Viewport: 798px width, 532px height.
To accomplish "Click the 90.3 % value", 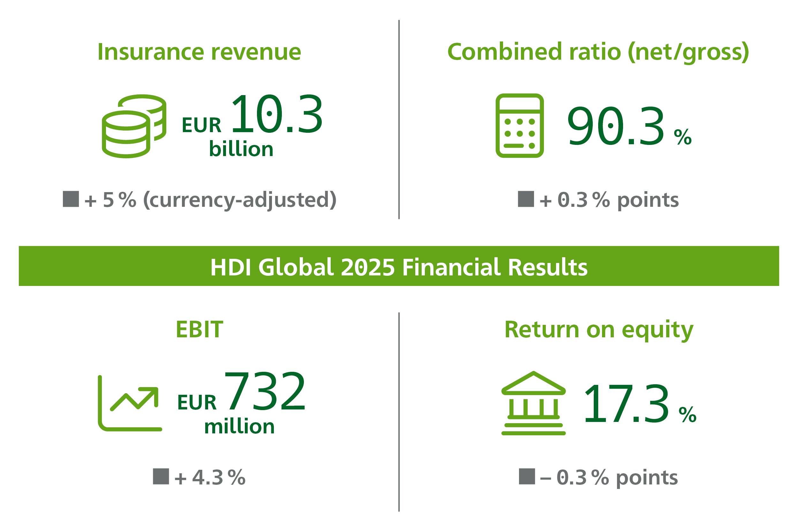I will pos(616,126).
